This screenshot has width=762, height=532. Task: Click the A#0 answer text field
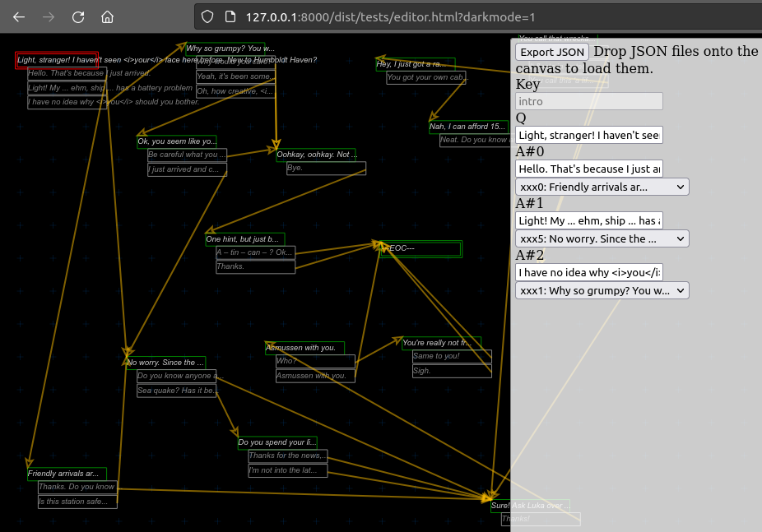pos(588,169)
